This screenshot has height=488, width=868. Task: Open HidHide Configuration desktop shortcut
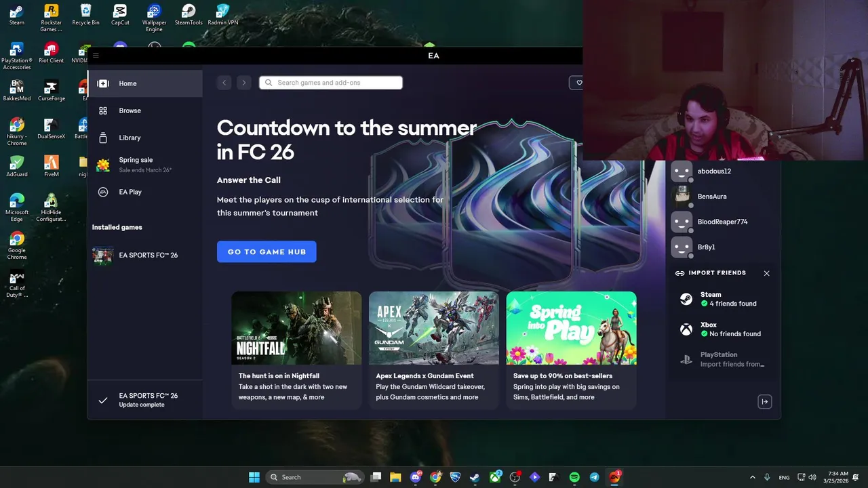(x=51, y=207)
